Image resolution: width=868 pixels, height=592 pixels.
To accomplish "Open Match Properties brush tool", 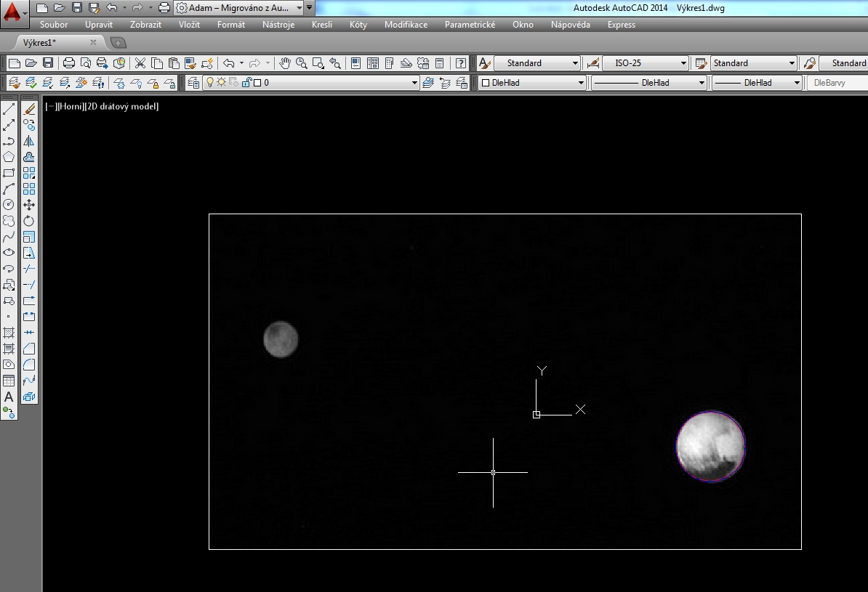I will pos(190,63).
